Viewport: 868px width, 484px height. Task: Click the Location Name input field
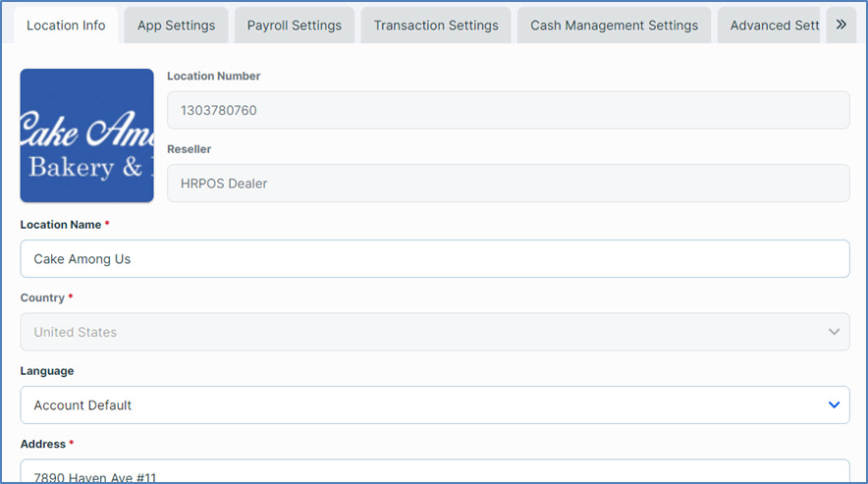click(x=434, y=259)
